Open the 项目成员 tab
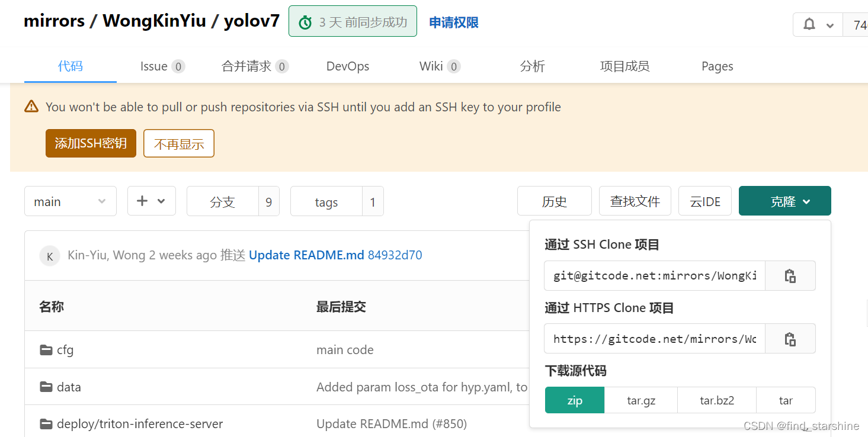Viewport: 868px width, 437px height. pyautogui.click(x=625, y=66)
